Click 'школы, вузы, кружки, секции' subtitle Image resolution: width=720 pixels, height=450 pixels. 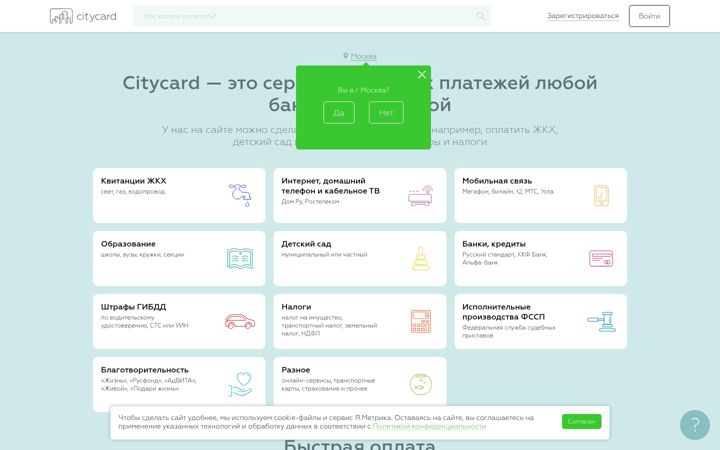[x=142, y=254]
